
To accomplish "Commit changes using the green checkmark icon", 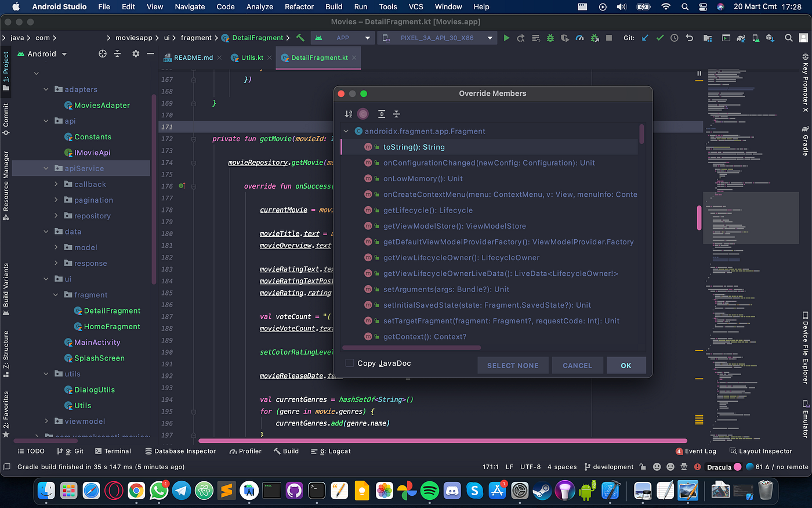I will tap(659, 37).
